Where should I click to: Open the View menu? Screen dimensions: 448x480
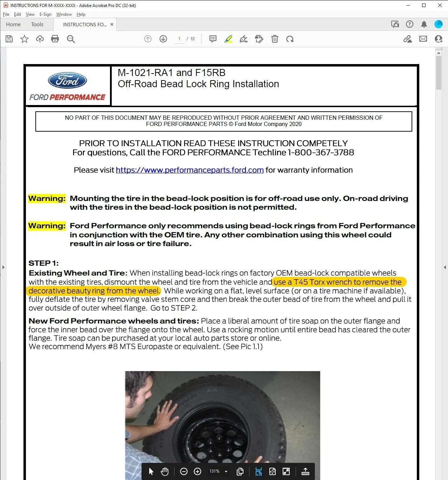pyautogui.click(x=30, y=14)
